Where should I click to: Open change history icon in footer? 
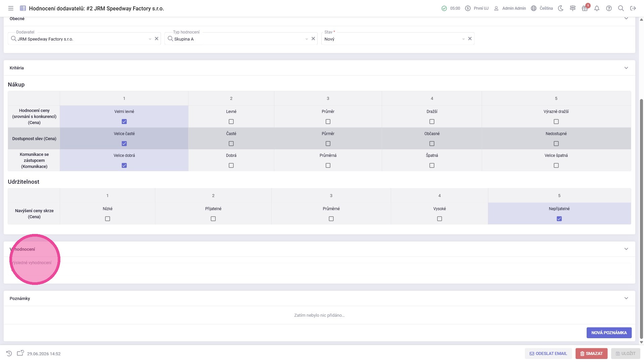[9, 353]
